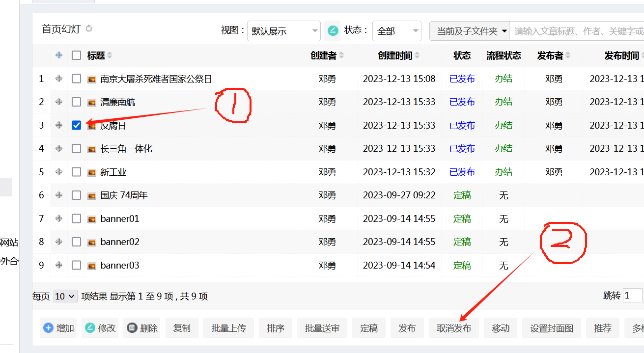Click the sort arrows beside 创建时间 header
Image resolution: width=644 pixels, height=353 pixels.
[x=417, y=55]
